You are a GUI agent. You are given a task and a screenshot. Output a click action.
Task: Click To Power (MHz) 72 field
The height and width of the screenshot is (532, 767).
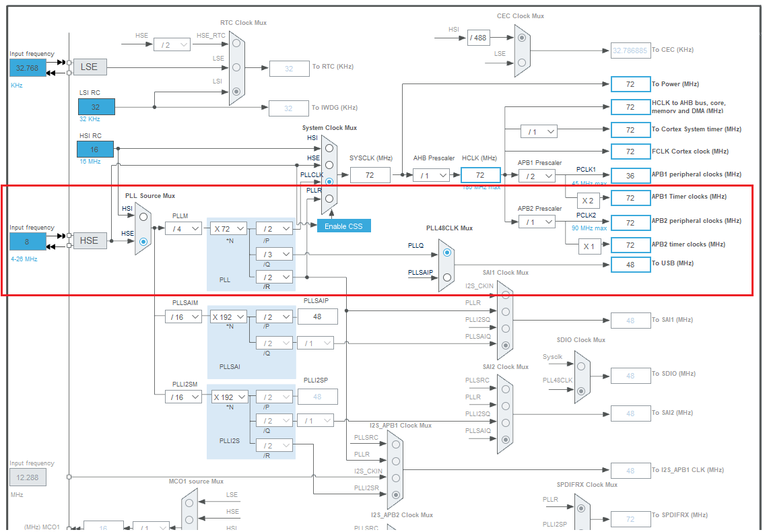(x=630, y=84)
